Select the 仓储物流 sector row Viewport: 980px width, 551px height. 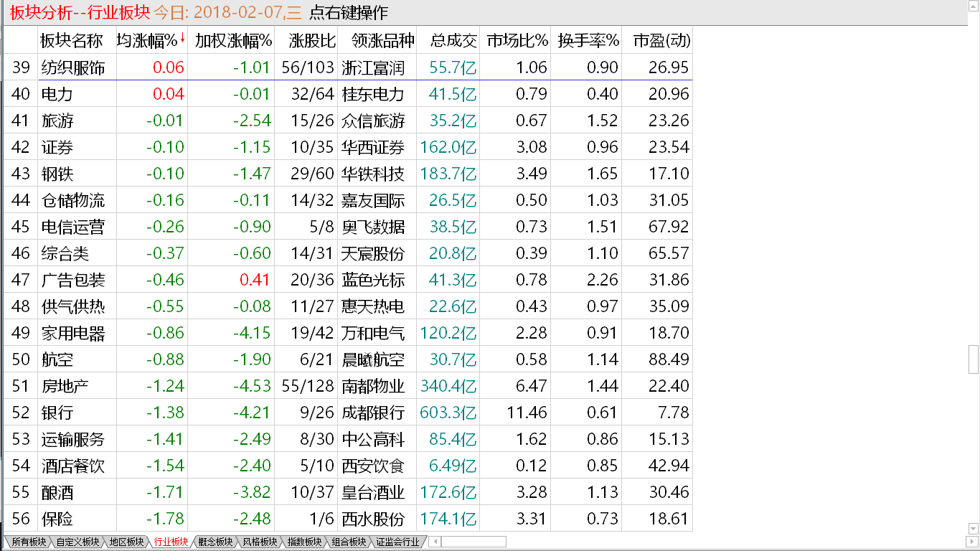point(348,200)
